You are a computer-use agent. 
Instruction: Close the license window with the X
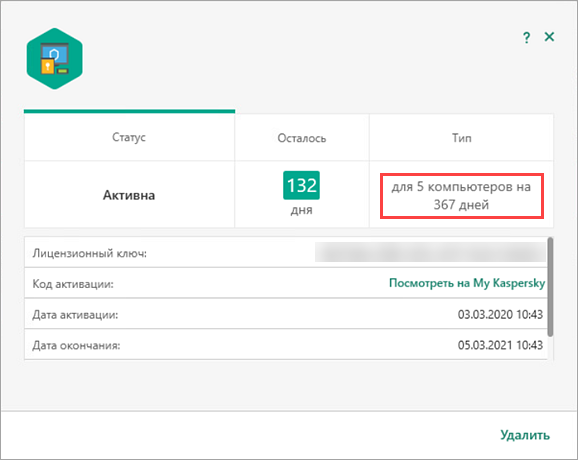point(549,36)
